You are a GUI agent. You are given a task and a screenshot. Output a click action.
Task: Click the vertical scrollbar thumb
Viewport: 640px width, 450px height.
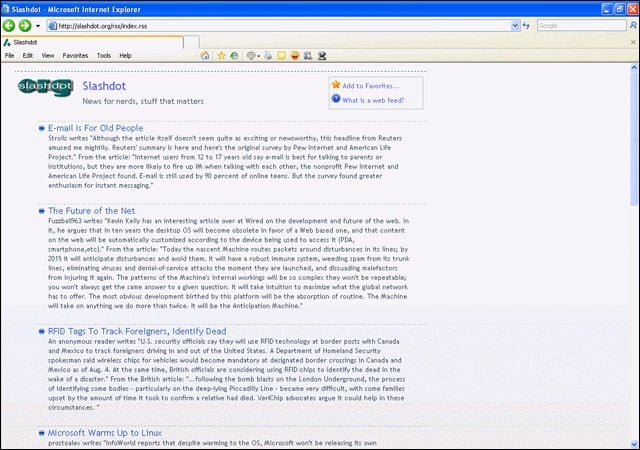[634, 139]
